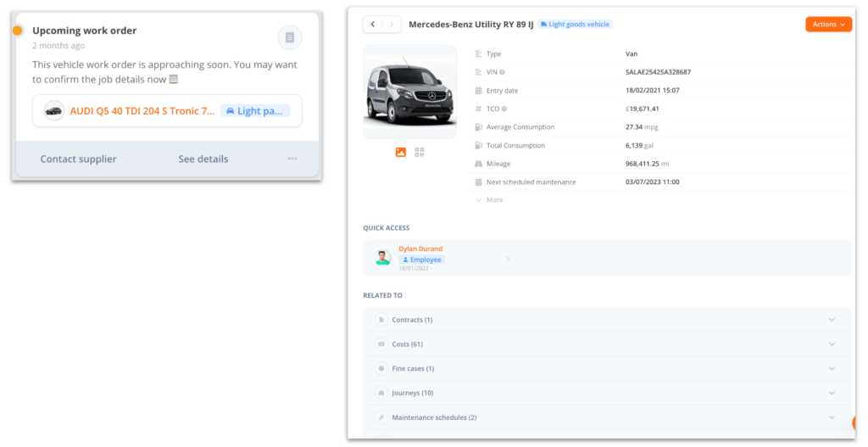Viewport: 868px width, 447px height.
Task: Click the Maintenance schedules wrench icon
Action: click(381, 417)
